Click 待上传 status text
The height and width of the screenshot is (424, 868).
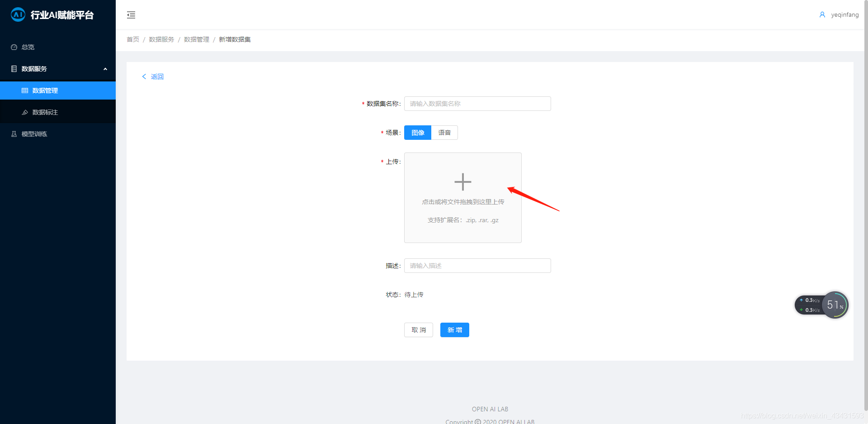[x=414, y=295]
